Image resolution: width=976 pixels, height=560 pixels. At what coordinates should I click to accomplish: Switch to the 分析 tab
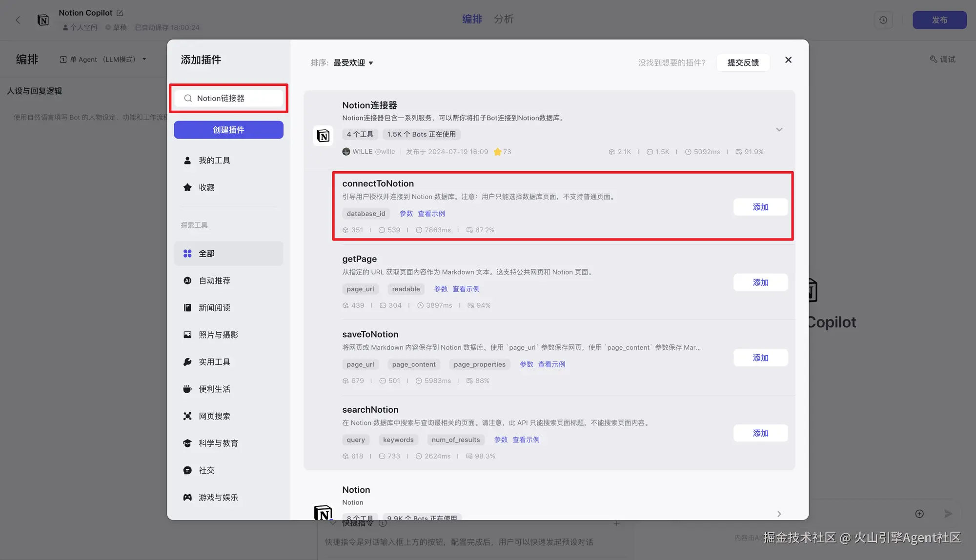[503, 19]
